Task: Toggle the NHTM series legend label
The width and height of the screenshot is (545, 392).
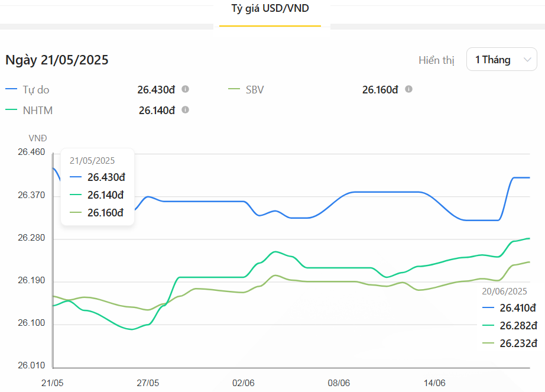Action: pos(38,111)
